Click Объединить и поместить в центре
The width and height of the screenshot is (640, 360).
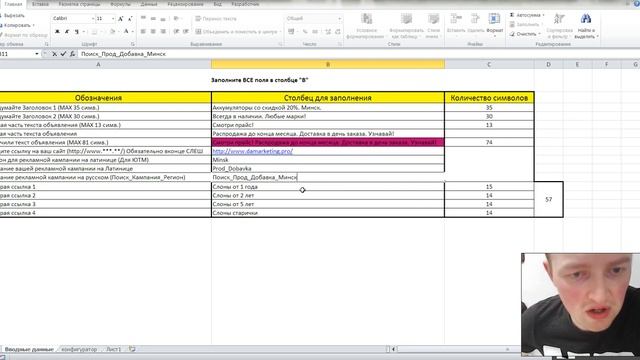(x=236, y=31)
